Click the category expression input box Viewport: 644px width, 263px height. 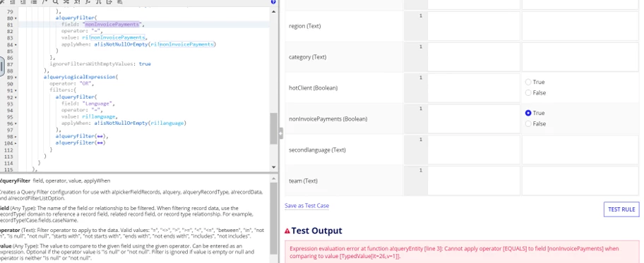click(474, 57)
